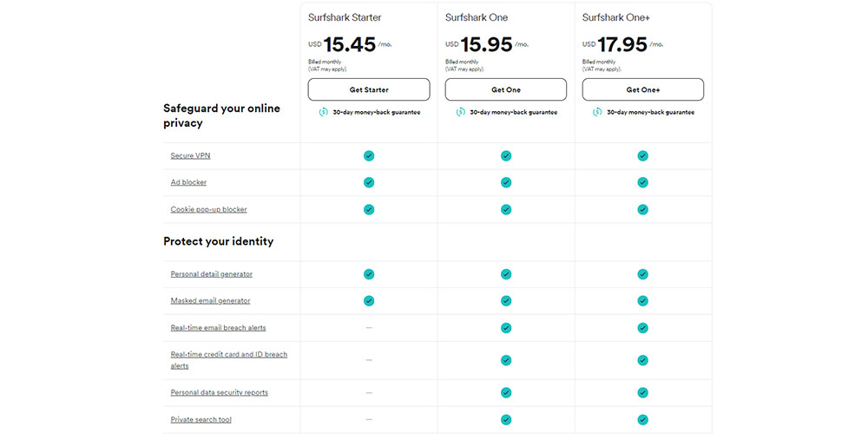The image size is (868, 434).
Task: Click credit card and ID breach checkmark under One+
Action: [x=642, y=360]
